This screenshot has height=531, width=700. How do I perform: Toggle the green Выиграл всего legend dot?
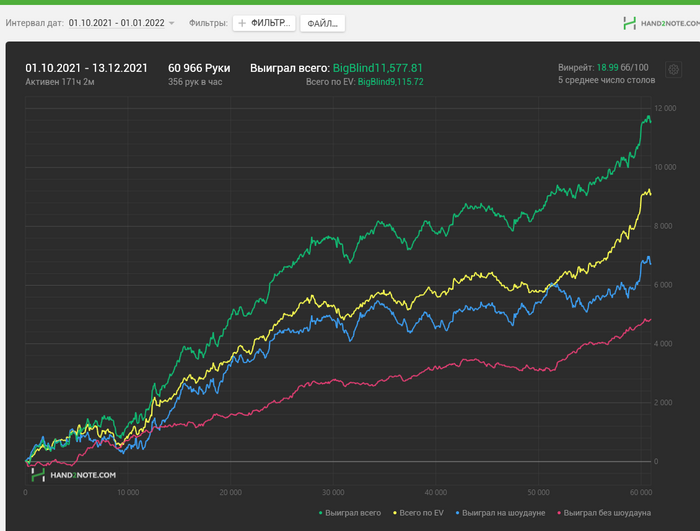(321, 513)
